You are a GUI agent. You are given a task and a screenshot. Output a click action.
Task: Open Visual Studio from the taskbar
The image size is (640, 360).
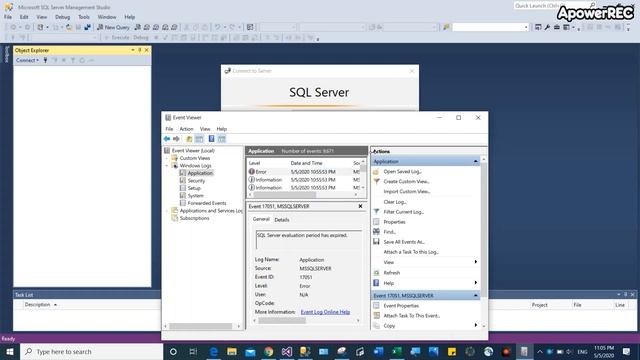pos(287,351)
